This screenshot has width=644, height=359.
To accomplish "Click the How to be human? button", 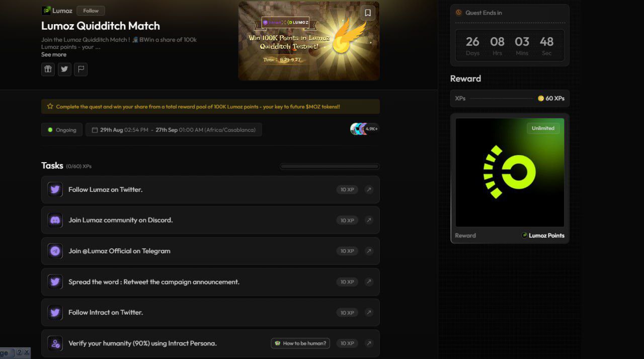I will coord(300,343).
